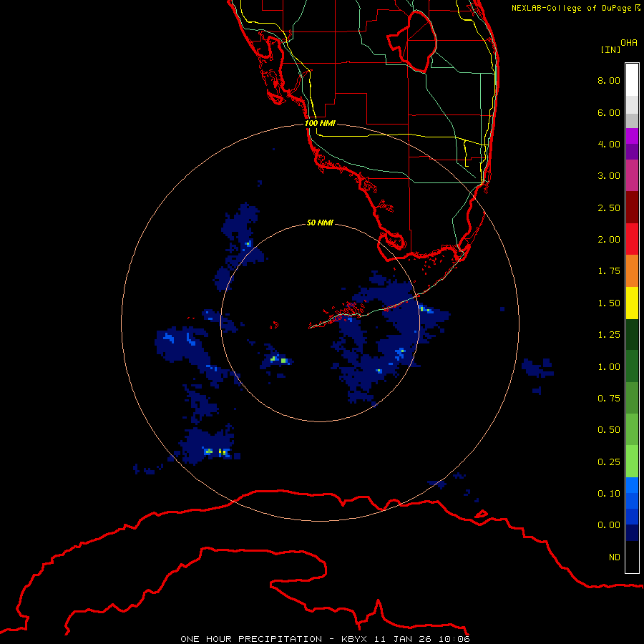Click the 2.50 legend value
The height and width of the screenshot is (644, 644).
coord(609,208)
